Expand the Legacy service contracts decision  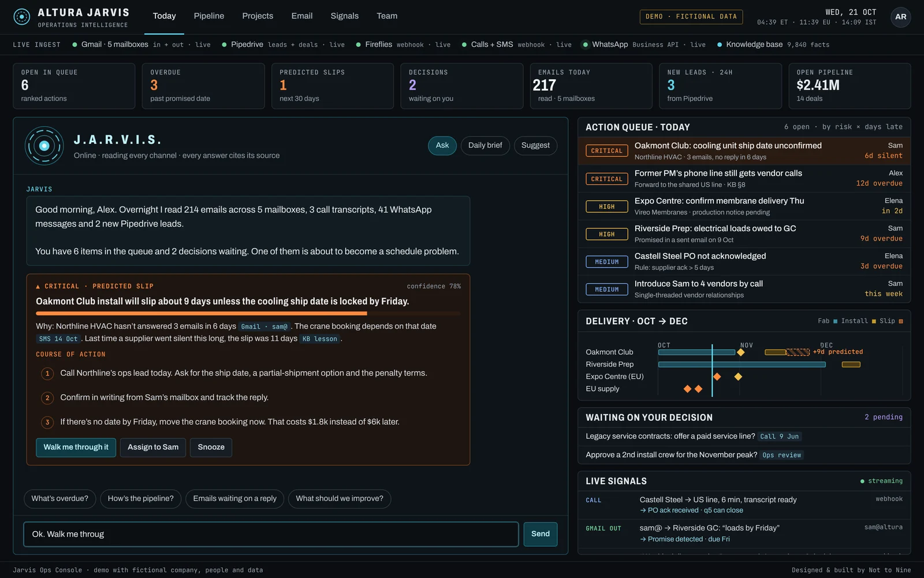(744, 436)
